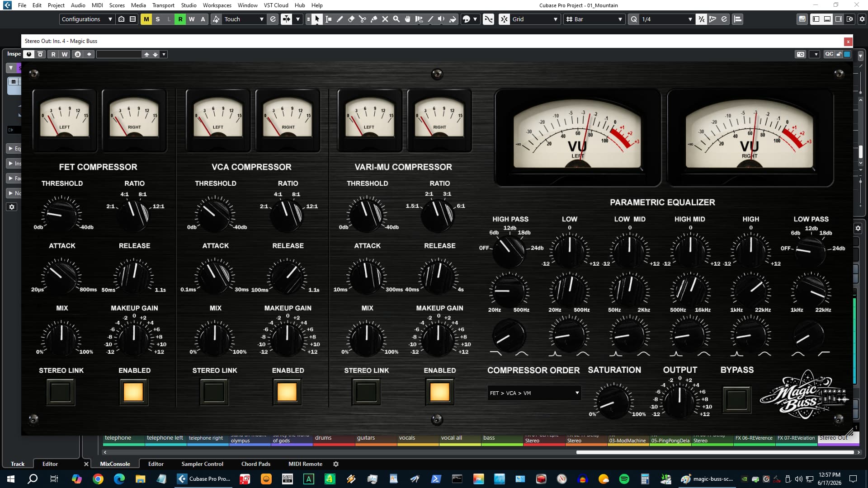Viewport: 868px width, 488px height.
Task: Select the Erase tool
Action: tap(351, 19)
